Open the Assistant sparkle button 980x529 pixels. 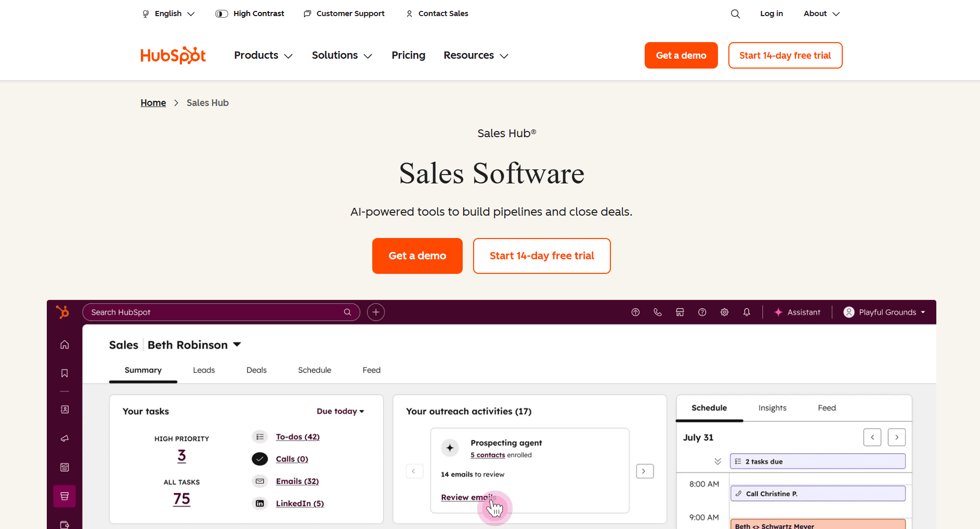pos(797,312)
